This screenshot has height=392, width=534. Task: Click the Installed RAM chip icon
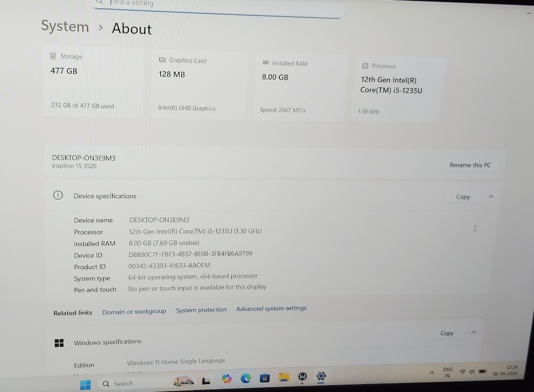pos(265,62)
